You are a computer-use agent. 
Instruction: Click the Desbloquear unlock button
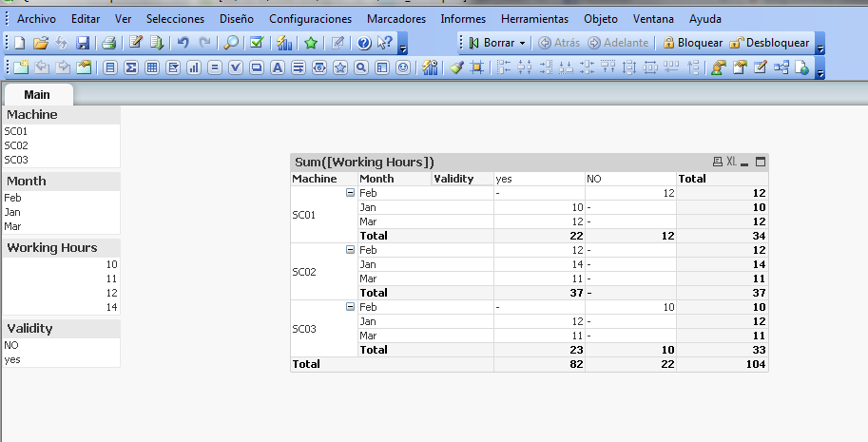pos(769,43)
